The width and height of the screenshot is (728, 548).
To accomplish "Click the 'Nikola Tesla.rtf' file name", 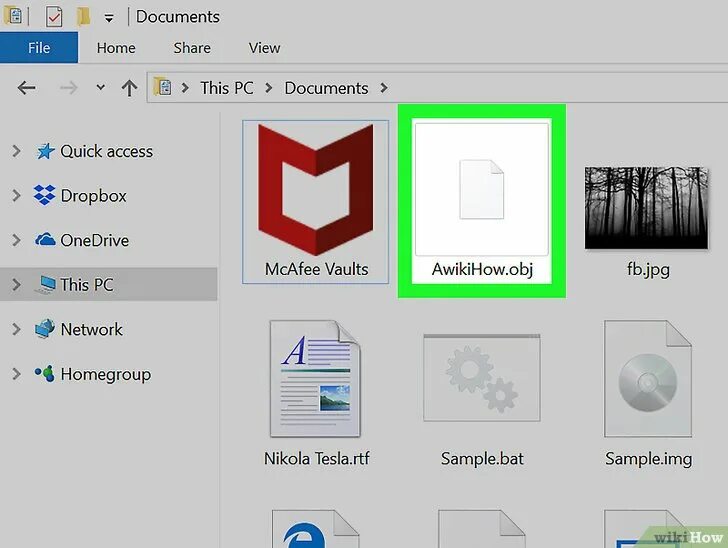I will (317, 459).
